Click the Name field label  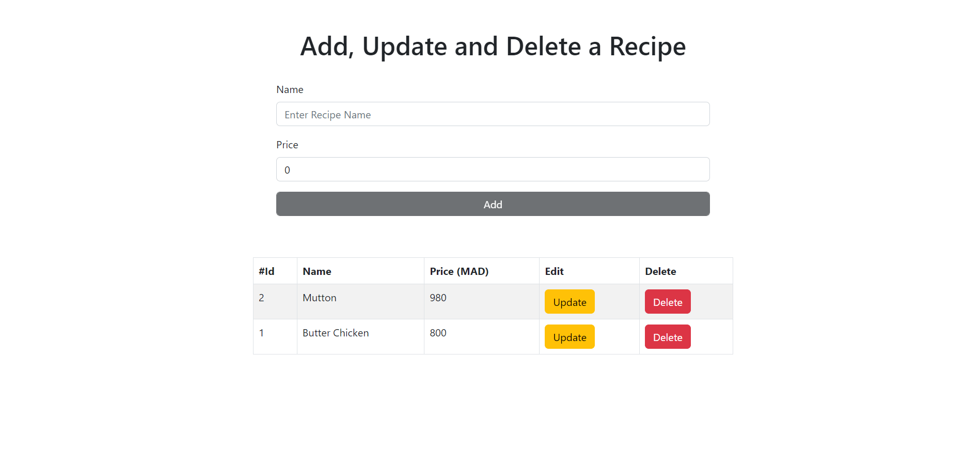click(290, 89)
